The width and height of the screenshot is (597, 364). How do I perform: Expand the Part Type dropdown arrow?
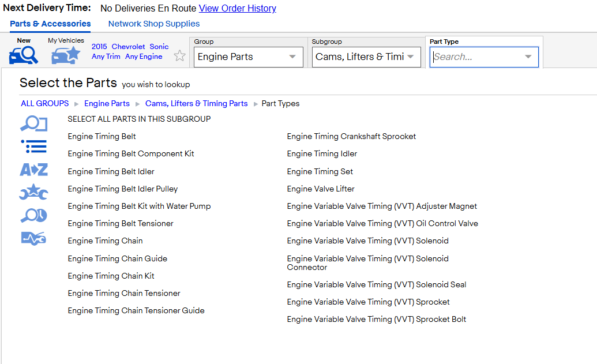[x=528, y=57]
